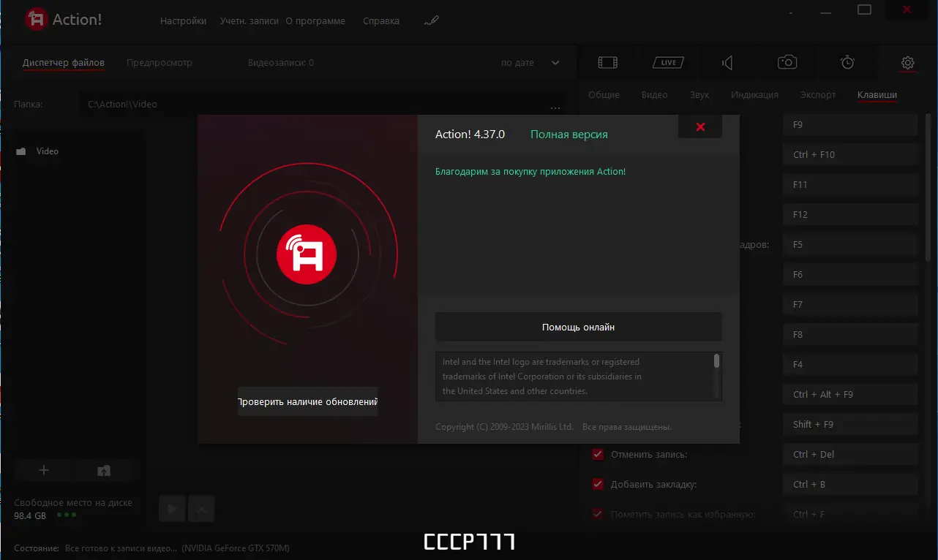Click the Action! 4.37.0 version text
Screen dimensions: 938x560
[x=470, y=135]
